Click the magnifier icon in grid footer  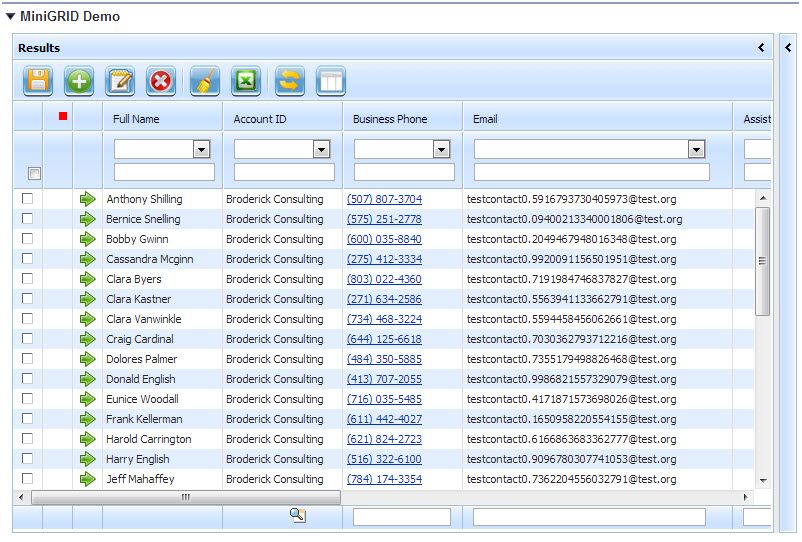(x=296, y=514)
